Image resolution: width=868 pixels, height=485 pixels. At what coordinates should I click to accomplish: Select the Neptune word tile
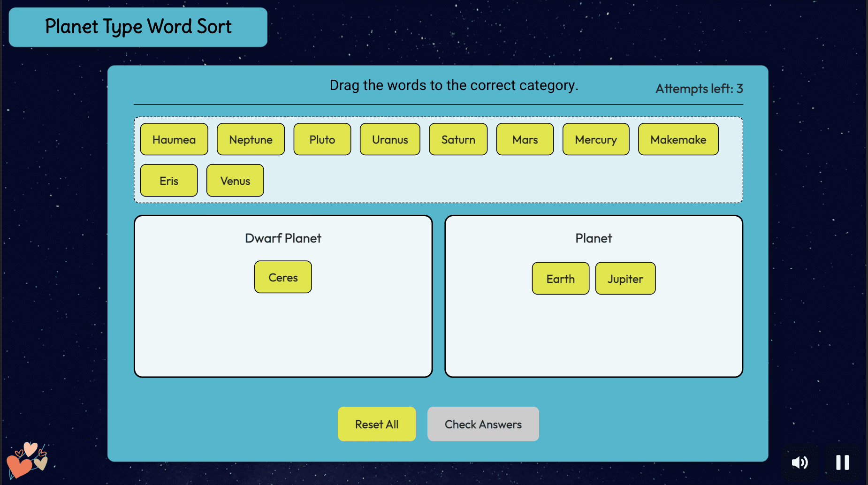[251, 139]
